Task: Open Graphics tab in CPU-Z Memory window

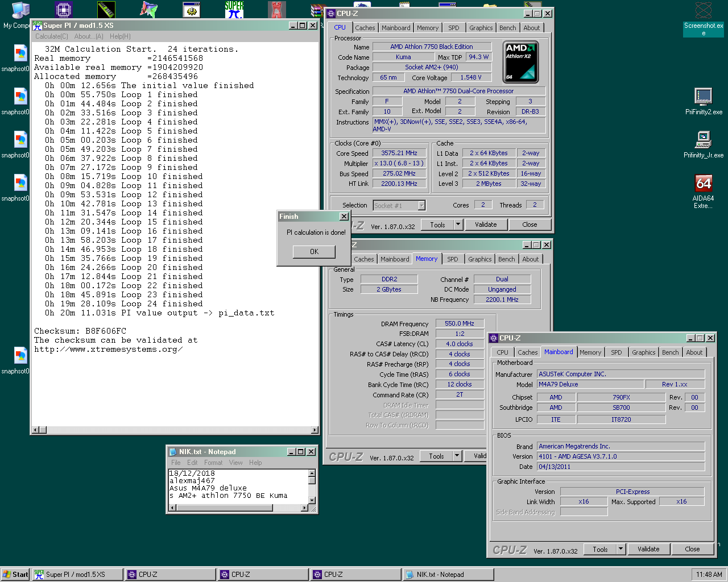Action: click(x=480, y=259)
